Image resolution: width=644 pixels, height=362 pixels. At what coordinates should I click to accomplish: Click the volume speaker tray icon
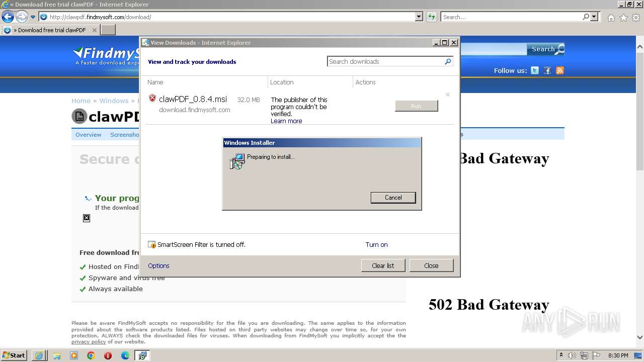(572, 355)
